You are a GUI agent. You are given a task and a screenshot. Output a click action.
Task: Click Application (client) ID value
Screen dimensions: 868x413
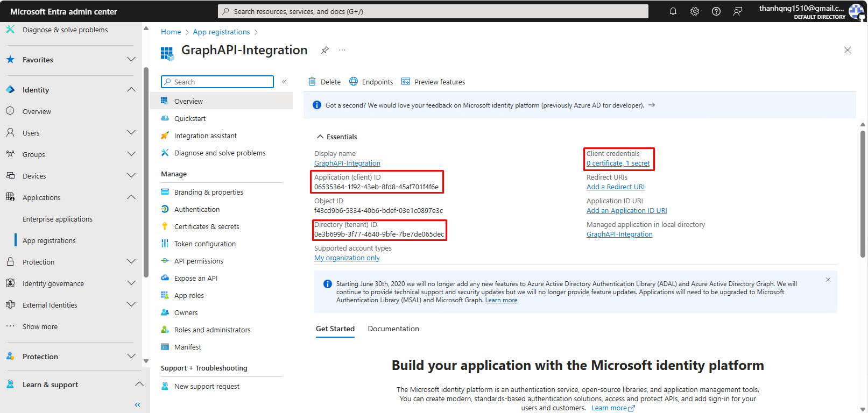(x=376, y=187)
